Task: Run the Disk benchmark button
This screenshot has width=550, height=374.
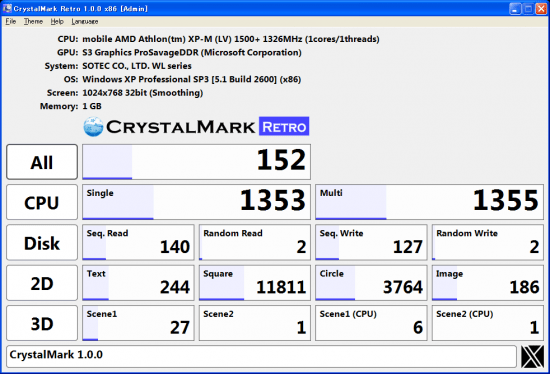Action: pyautogui.click(x=42, y=243)
